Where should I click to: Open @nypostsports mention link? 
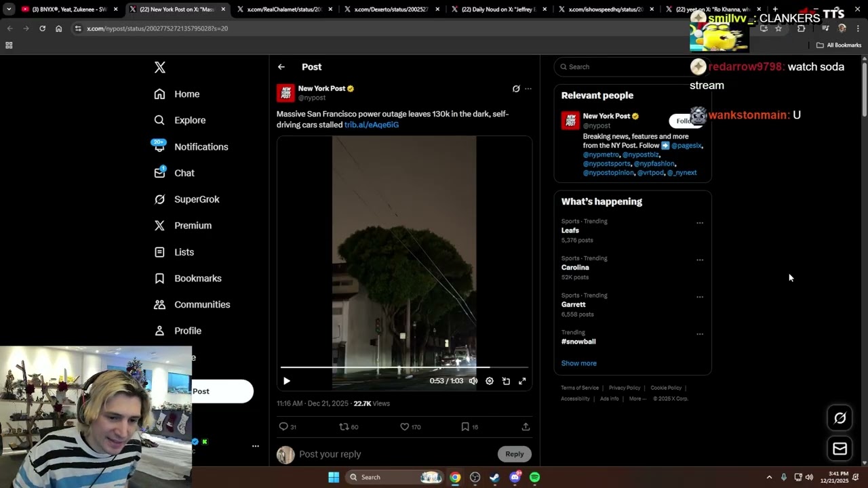click(607, 163)
